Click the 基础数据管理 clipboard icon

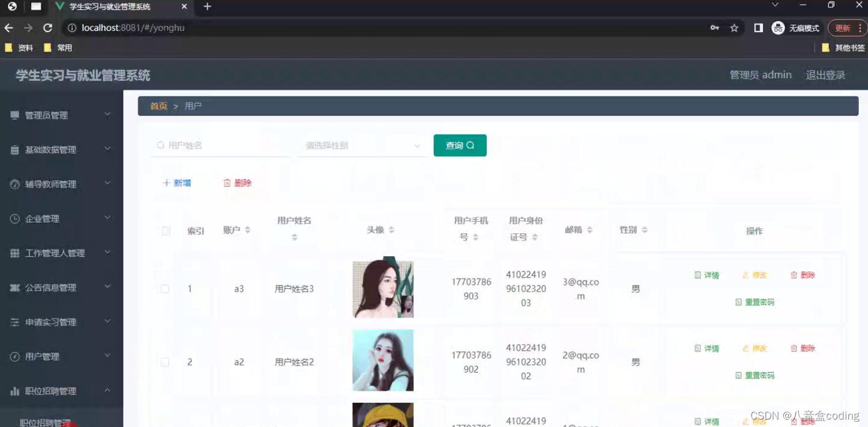[15, 150]
